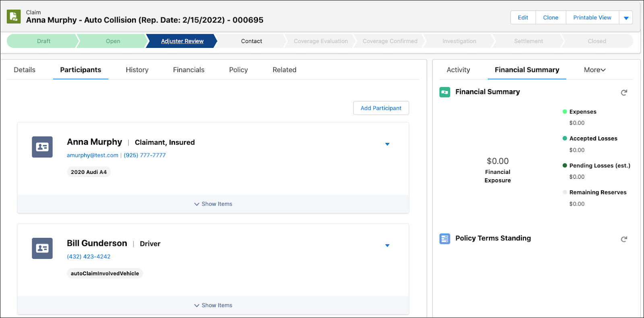The width and height of the screenshot is (644, 318).
Task: Click the Add Participant button
Action: [381, 108]
